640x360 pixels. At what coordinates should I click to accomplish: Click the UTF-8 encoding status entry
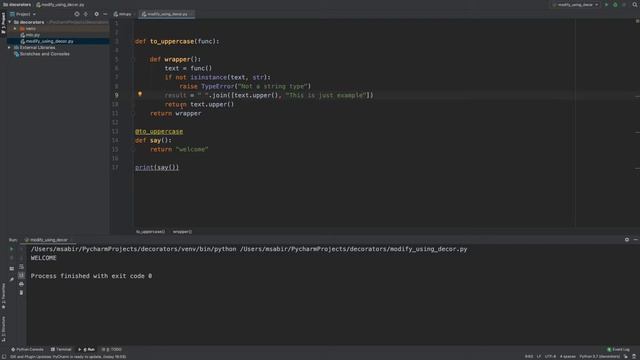(x=550, y=357)
